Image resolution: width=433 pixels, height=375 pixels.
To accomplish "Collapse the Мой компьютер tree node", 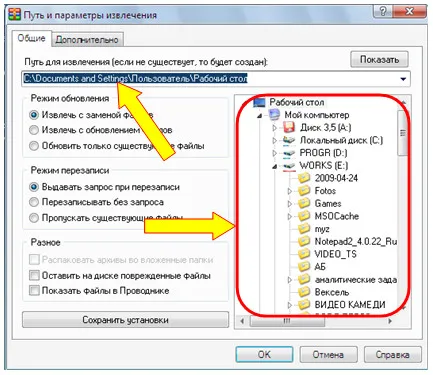I will (259, 116).
